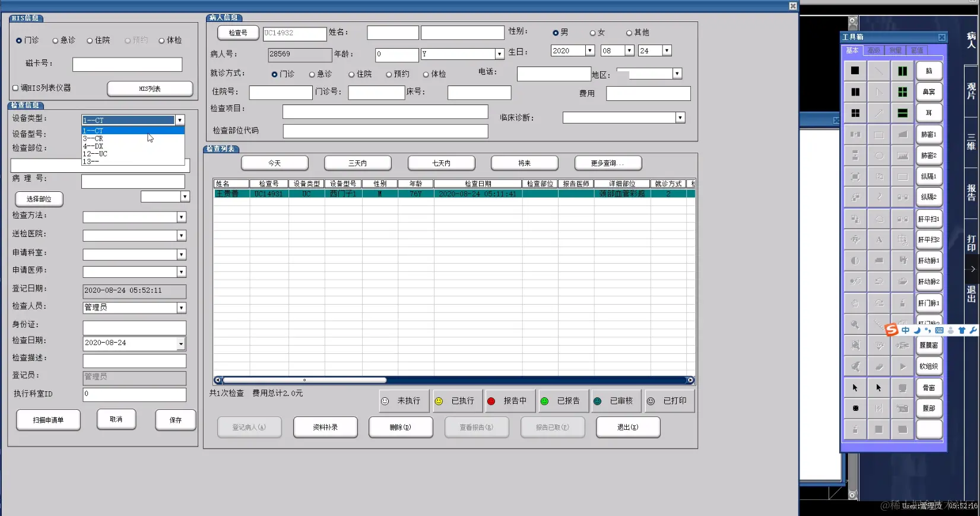The width and height of the screenshot is (980, 516).
Task: Open the Sogou soft keyboard icon
Action: click(x=939, y=330)
